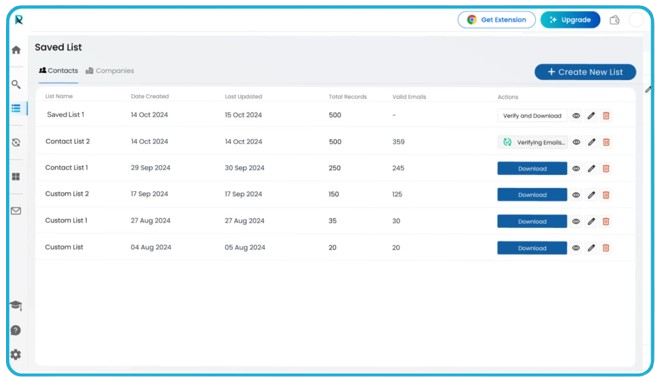Open the help question mark icon
Viewport: 659px width, 379px height.
point(16,331)
